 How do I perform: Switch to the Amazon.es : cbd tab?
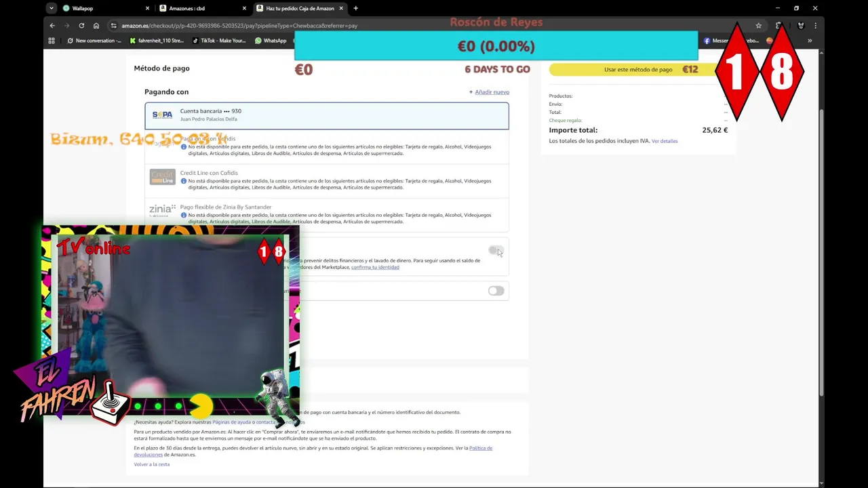point(202,8)
